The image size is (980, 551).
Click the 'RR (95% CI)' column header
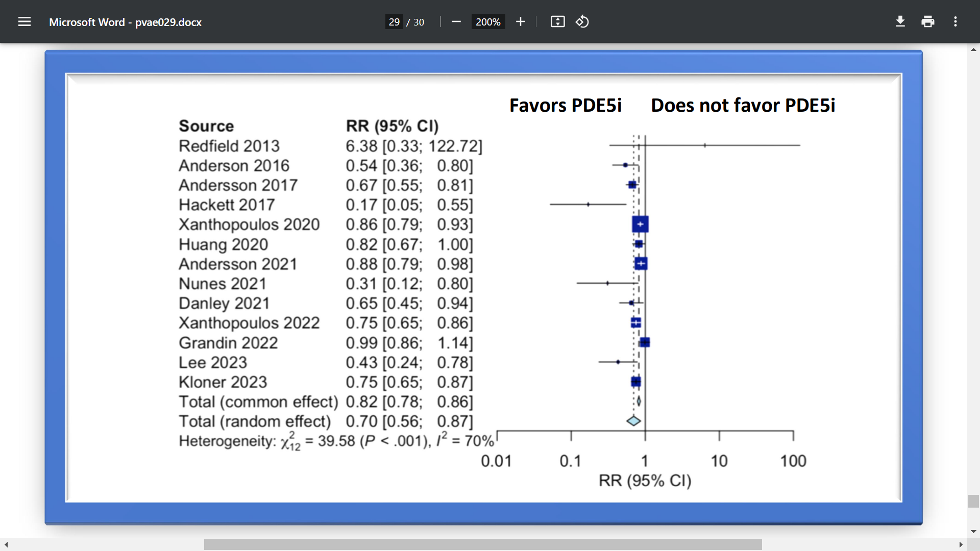pyautogui.click(x=392, y=126)
